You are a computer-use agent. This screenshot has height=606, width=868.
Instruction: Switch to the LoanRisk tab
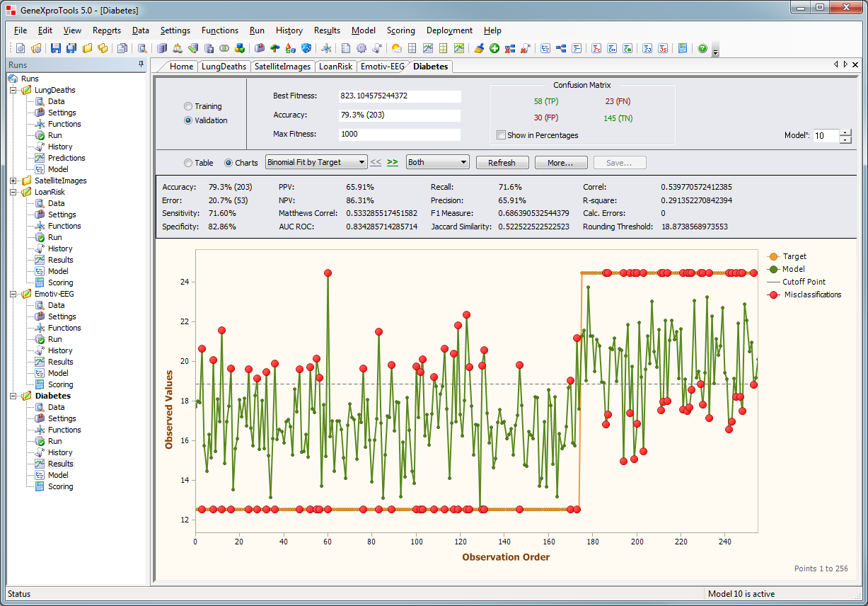click(x=335, y=66)
